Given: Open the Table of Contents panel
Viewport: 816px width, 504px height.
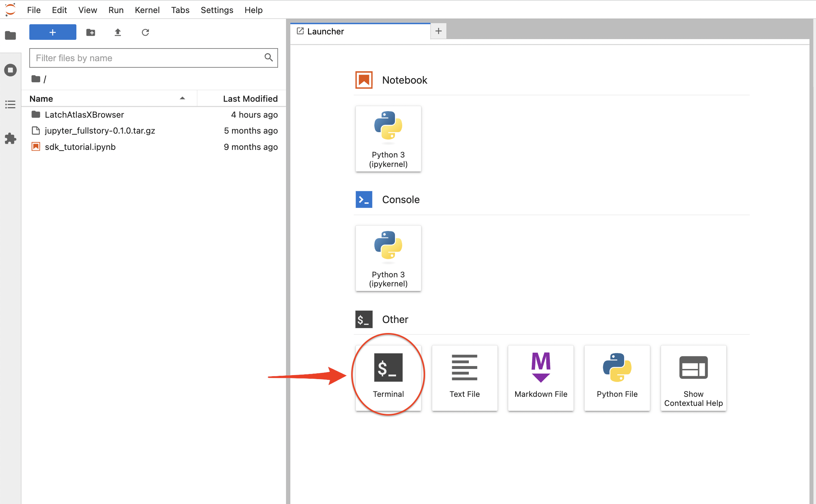Looking at the screenshot, I should point(10,105).
